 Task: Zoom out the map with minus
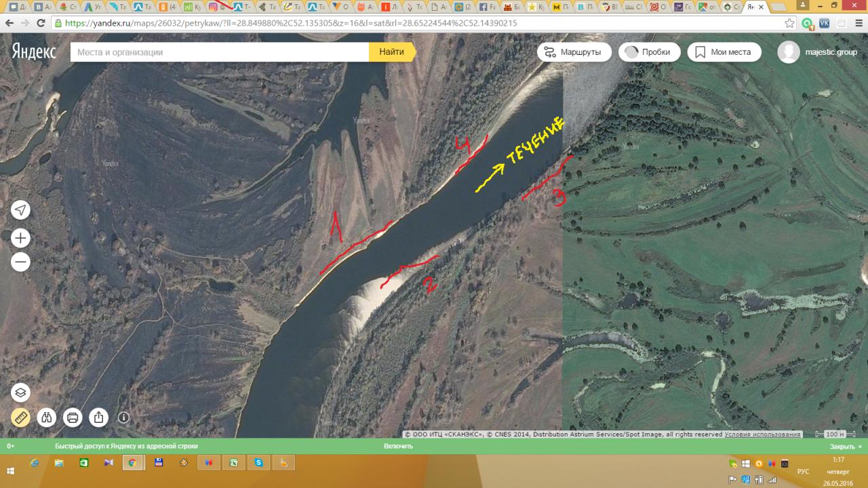point(20,262)
